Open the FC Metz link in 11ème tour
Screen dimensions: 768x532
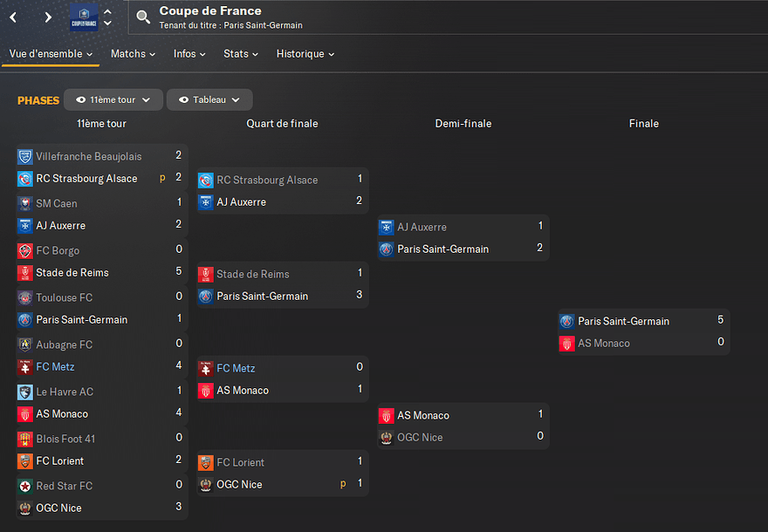[x=55, y=366]
